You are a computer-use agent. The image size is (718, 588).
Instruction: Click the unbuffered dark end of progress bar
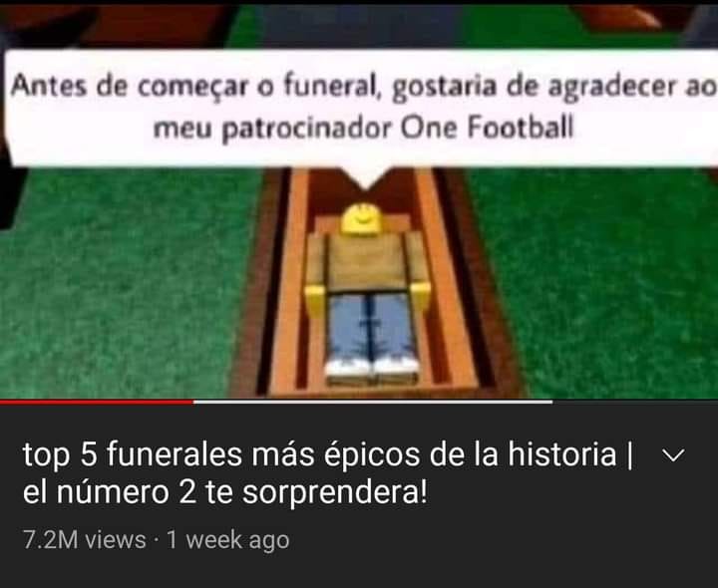(x=635, y=403)
